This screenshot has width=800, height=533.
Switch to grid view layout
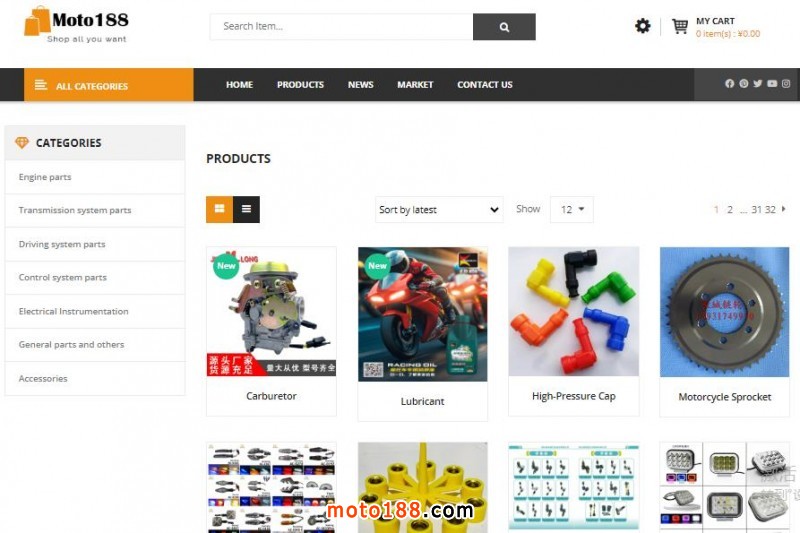click(219, 209)
